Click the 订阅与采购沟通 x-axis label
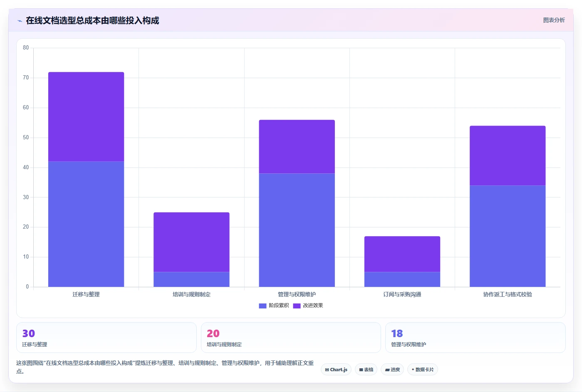582x392 pixels. [402, 294]
